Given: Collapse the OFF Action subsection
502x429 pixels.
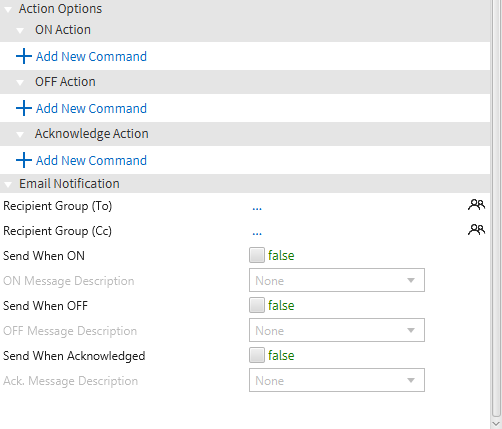Looking at the screenshot, I should point(20,82).
